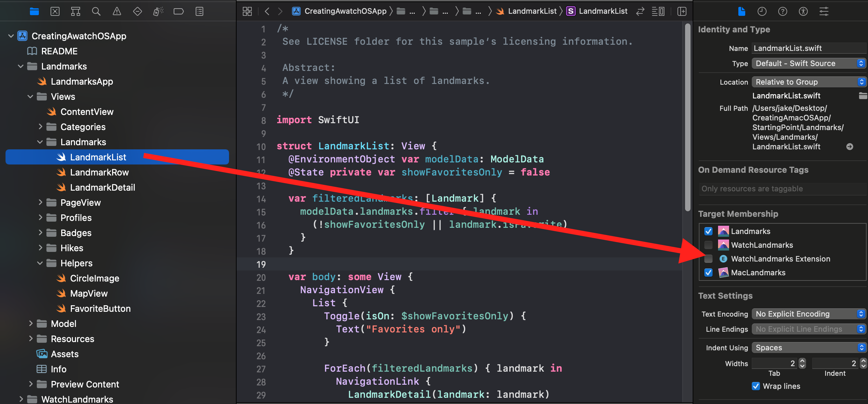This screenshot has height=404, width=868.
Task: Collapse the Helpers folder
Action: [x=40, y=263]
